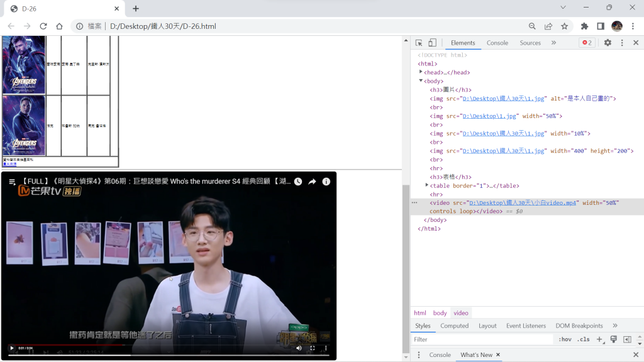Viewport: 644px width, 362px height.
Task: Open the ellipsis actions for video node
Action: click(x=414, y=203)
